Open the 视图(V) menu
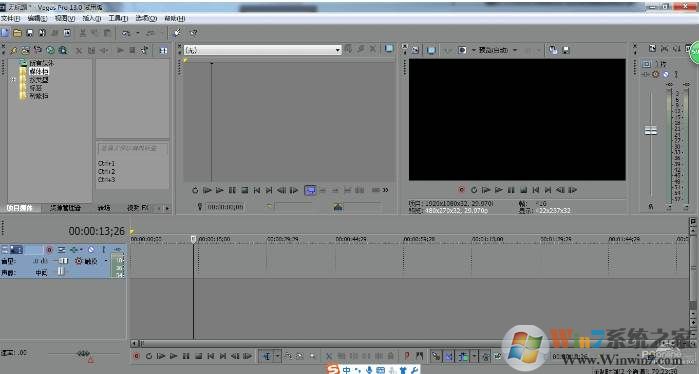This screenshot has height=374, width=699. (65, 18)
